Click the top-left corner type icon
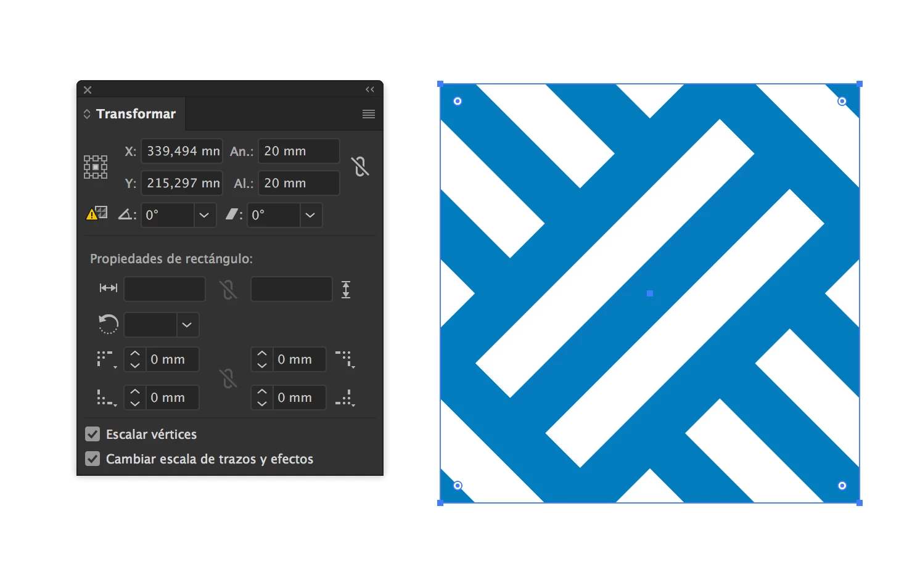The image size is (920, 588). (106, 359)
